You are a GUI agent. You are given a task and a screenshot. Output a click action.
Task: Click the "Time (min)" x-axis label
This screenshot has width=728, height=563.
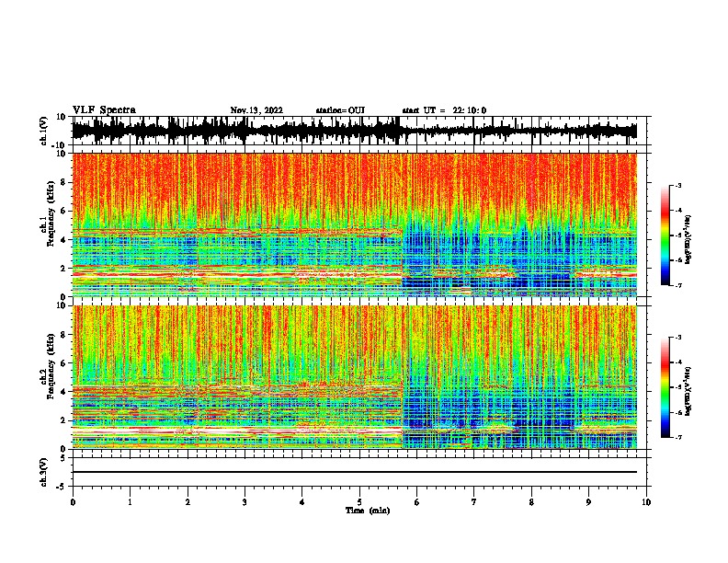click(x=368, y=511)
